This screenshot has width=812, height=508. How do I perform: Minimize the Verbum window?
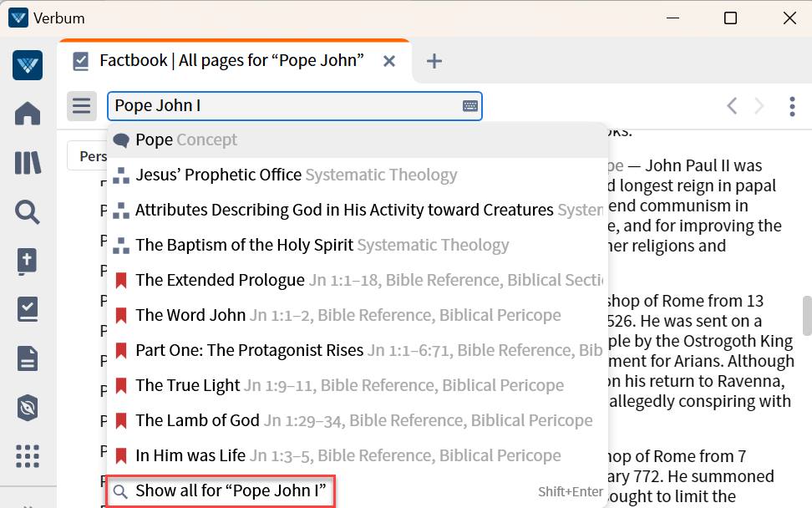tap(672, 18)
